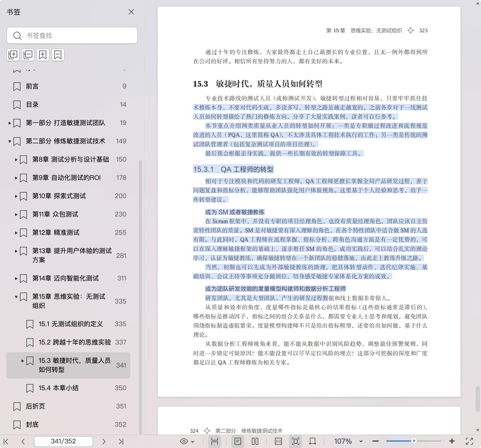The width and height of the screenshot is (481, 448).
Task: Click the fit width icon
Action: click(313, 441)
